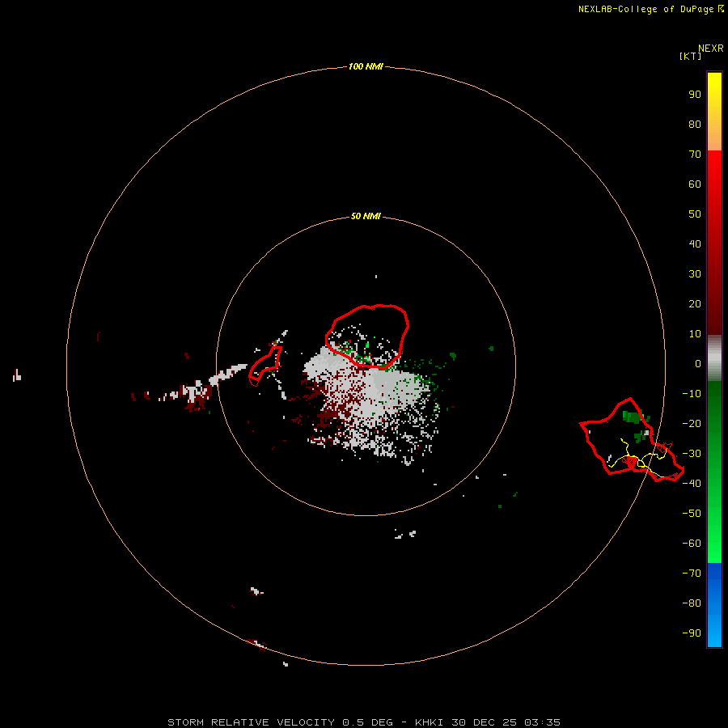Viewport: 728px width, 728px height.
Task: Click the red island outline with yellow roads
Action: click(632, 440)
